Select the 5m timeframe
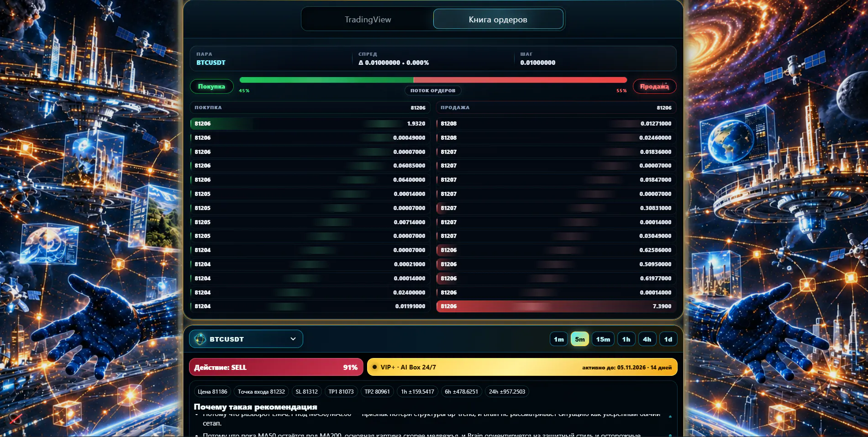The height and width of the screenshot is (437, 868). [580, 339]
